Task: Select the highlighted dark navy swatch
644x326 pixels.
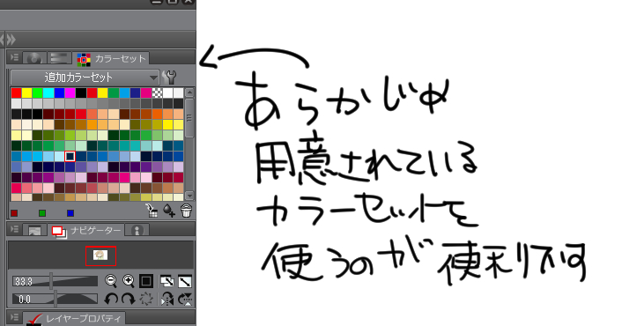Action: point(70,157)
